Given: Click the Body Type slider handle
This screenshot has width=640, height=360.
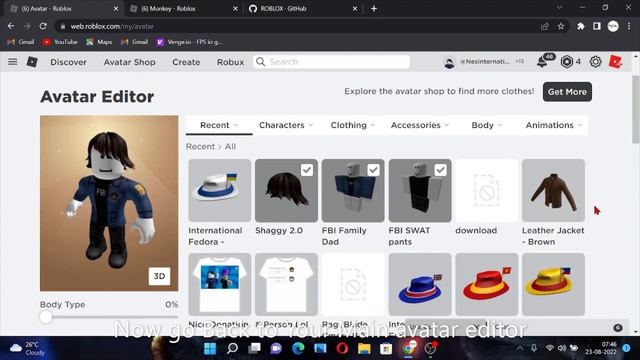Looking at the screenshot, I should point(46,316).
